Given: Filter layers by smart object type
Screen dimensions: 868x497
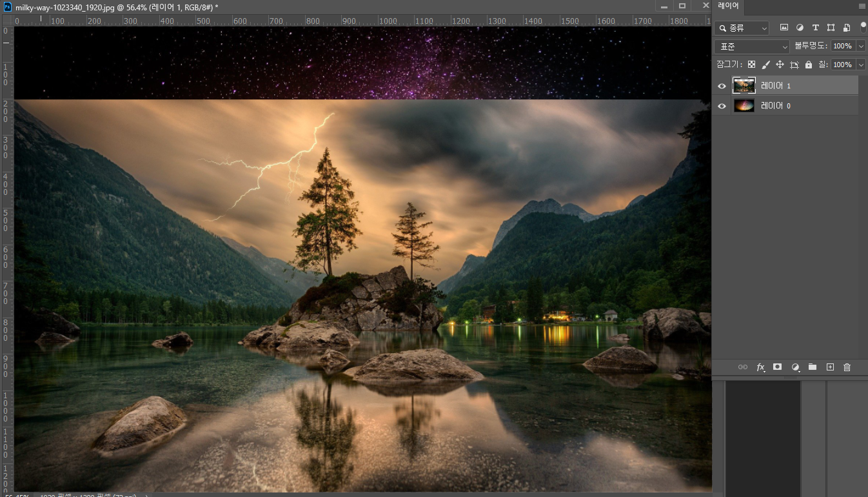Looking at the screenshot, I should [x=846, y=28].
